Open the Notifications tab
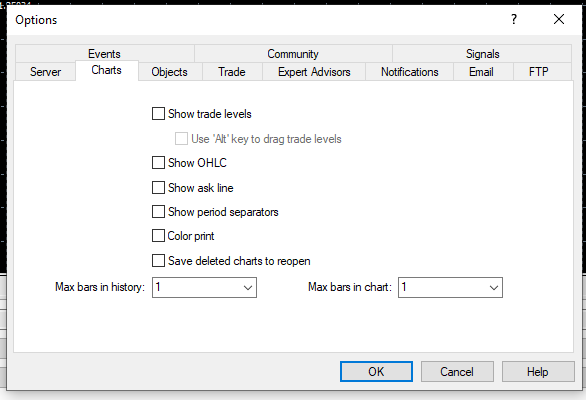Viewport: 586px width, 400px height. [x=410, y=72]
